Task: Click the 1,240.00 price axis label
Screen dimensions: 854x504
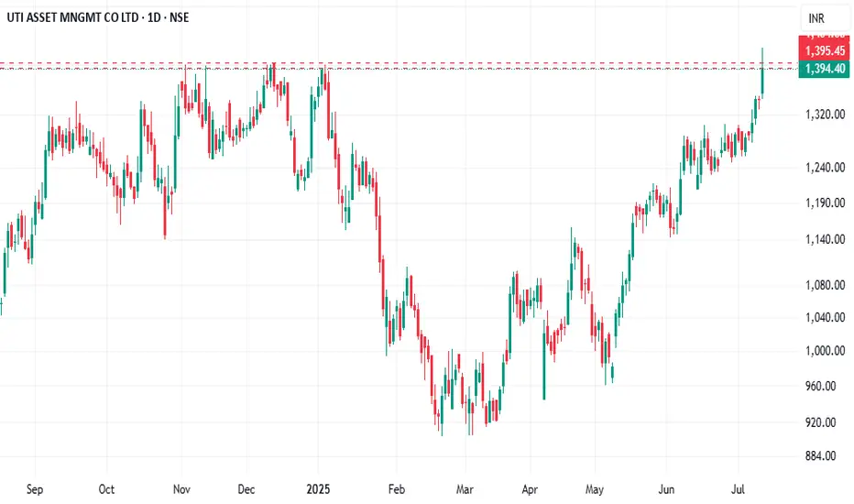Action: (x=823, y=168)
